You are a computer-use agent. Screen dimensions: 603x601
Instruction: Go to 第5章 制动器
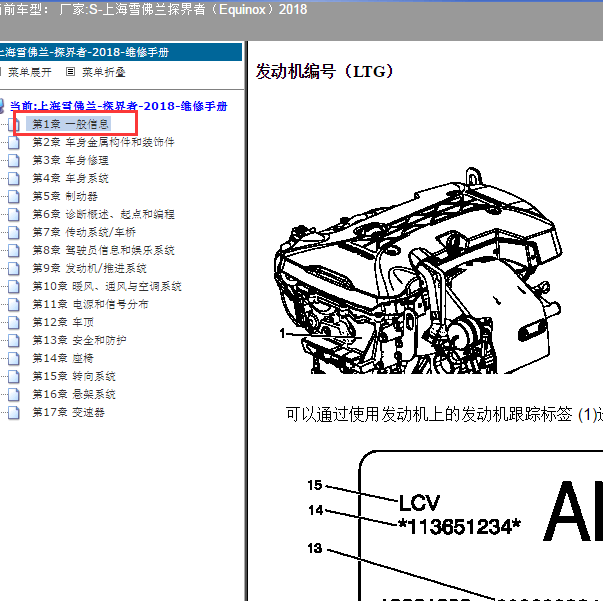[x=65, y=196]
